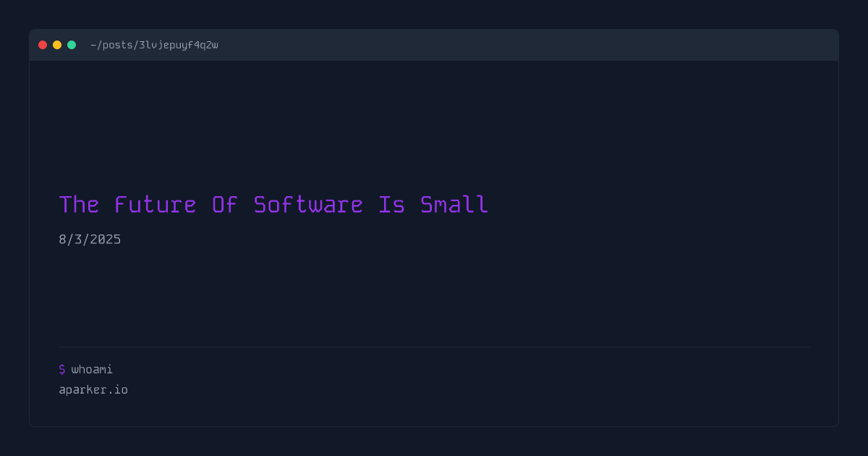The width and height of the screenshot is (868, 456).
Task: Click the green maximize dot in title bar
Action: [72, 45]
